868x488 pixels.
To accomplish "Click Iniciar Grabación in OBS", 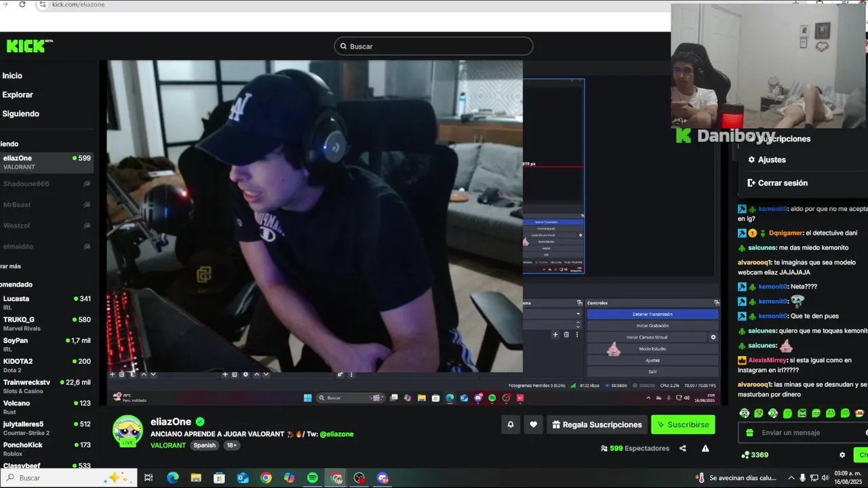I will (652, 325).
